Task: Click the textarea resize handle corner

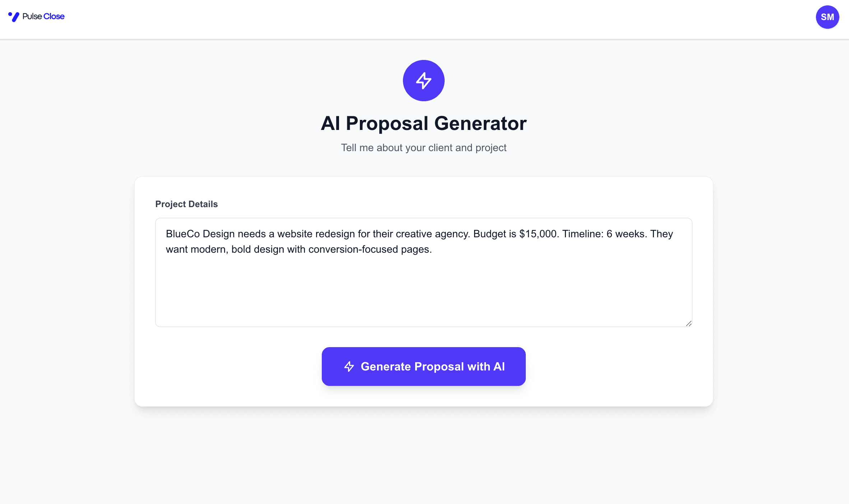Action: click(x=688, y=323)
